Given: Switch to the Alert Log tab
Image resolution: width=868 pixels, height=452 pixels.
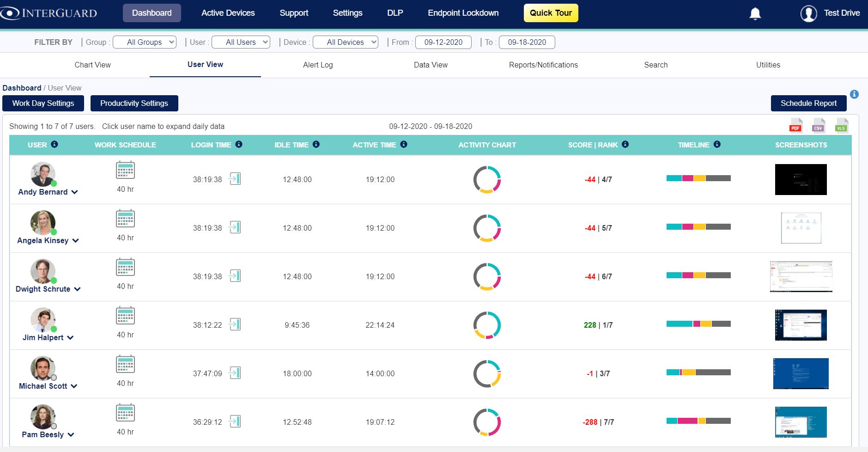Looking at the screenshot, I should pos(318,65).
